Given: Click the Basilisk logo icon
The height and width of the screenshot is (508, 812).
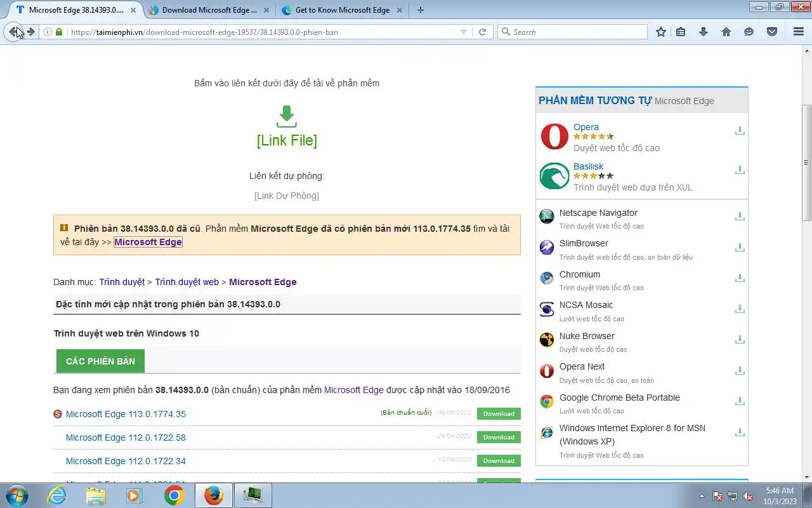Looking at the screenshot, I should 554,176.
